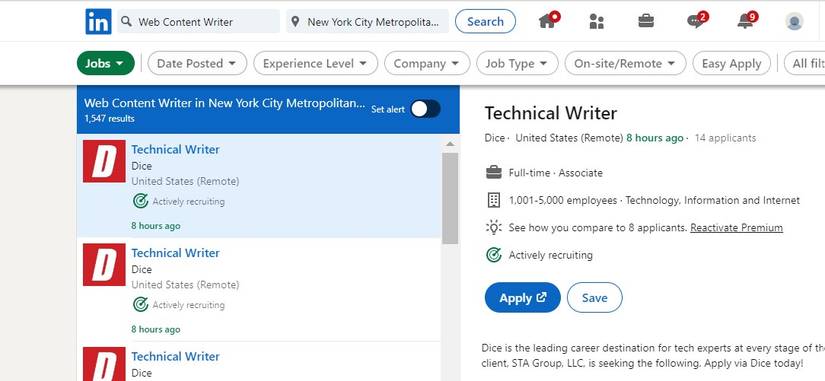Click '8 hours ago' in second job card
Viewport: 825px width, 381px height.
coord(156,329)
